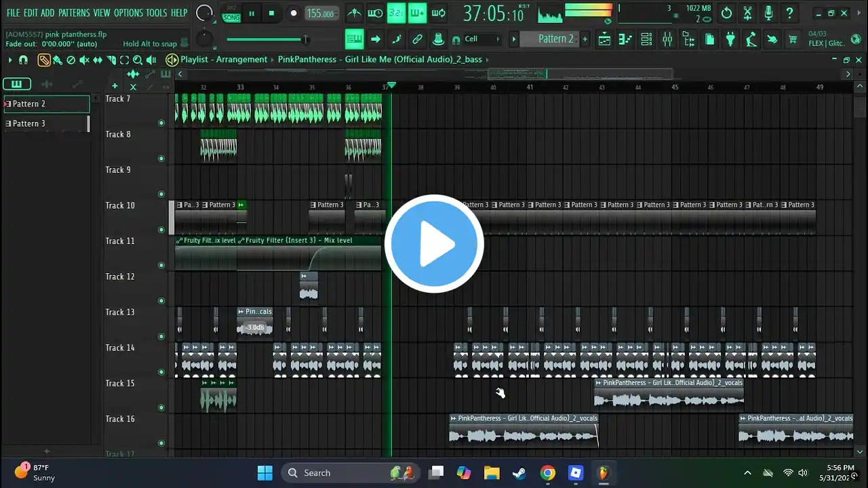The width and height of the screenshot is (868, 488).
Task: Toggle the recording countdown 3.2.1
Action: pos(396,13)
